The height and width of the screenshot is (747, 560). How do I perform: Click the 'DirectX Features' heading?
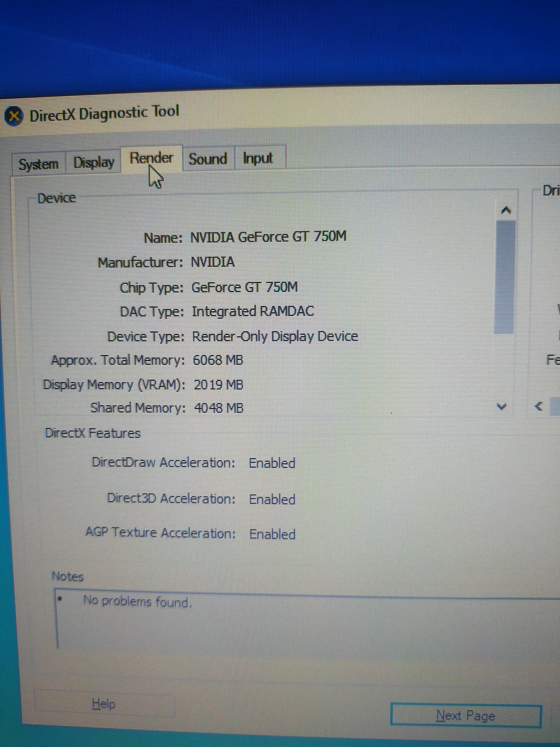(x=92, y=433)
